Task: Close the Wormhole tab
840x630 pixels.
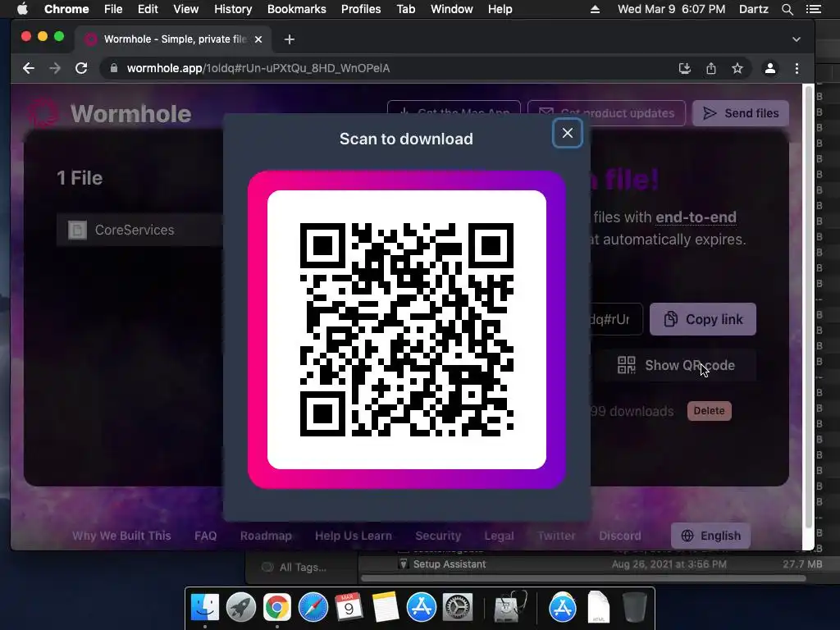Action: (258, 39)
